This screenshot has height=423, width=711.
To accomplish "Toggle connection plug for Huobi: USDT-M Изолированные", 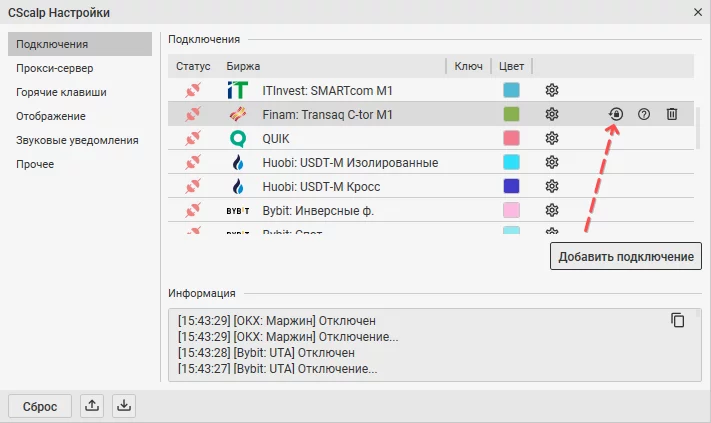I will point(193,162).
